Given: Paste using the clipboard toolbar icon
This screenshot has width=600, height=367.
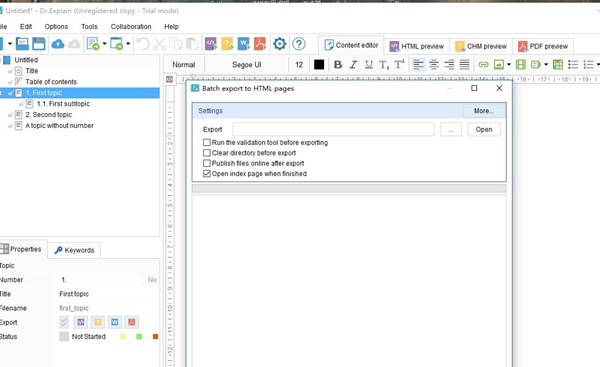Looking at the screenshot, I should pos(192,44).
